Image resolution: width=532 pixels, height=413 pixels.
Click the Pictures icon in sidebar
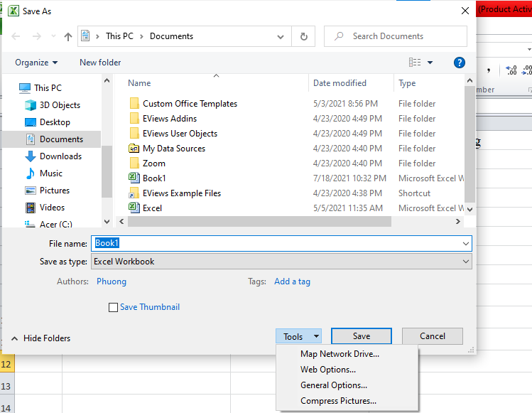[x=31, y=191]
